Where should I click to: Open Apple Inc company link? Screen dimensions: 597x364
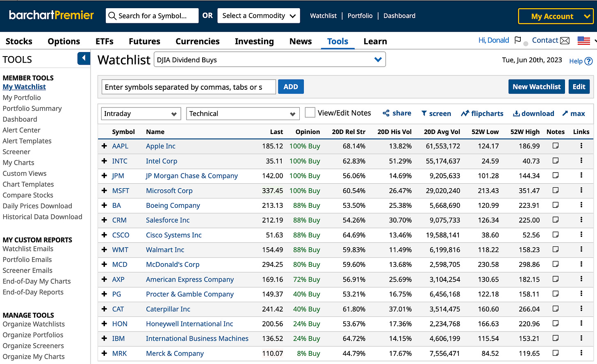[161, 146]
